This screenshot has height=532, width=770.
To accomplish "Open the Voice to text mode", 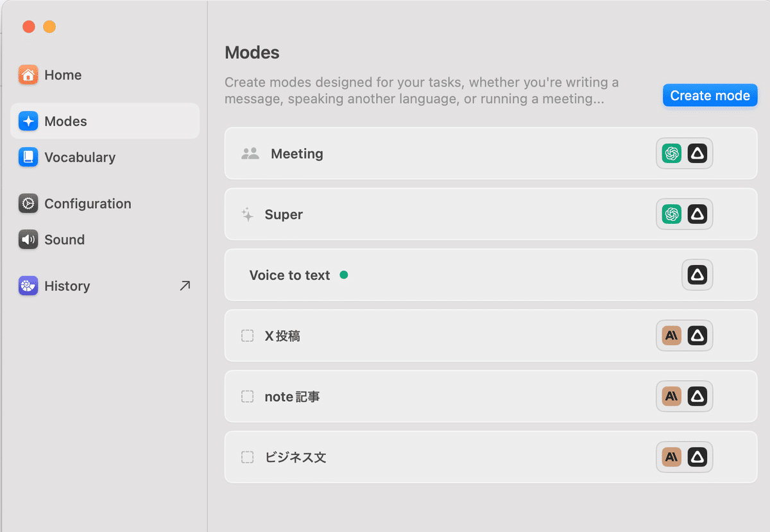I will (x=289, y=275).
